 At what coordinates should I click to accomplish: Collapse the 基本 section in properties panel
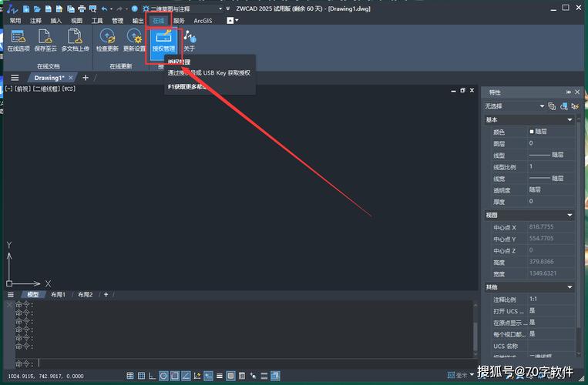[x=570, y=119]
